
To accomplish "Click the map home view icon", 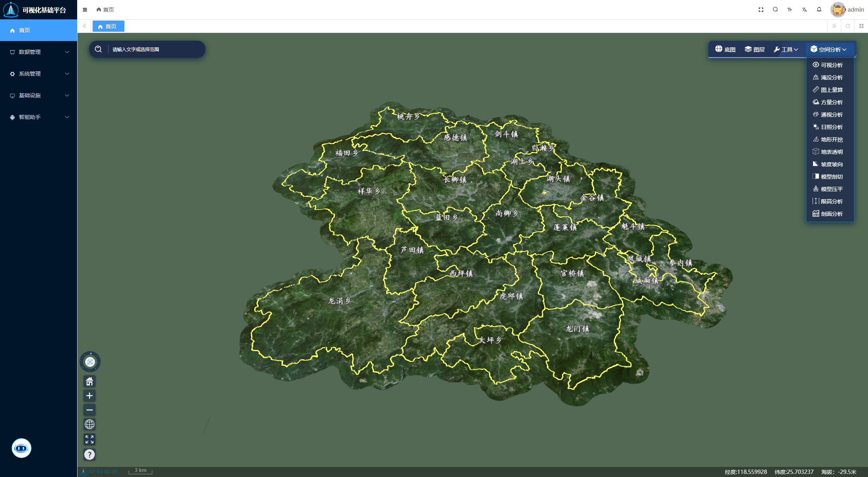I will [90, 382].
